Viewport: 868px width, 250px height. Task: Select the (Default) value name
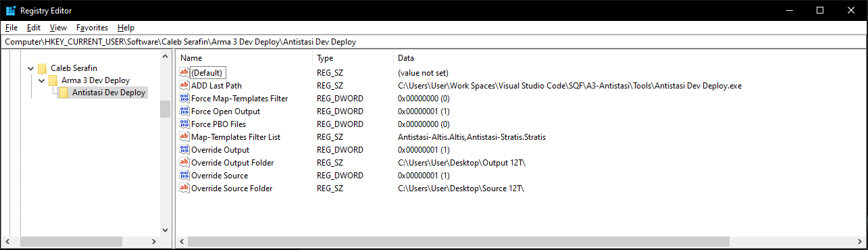[207, 72]
